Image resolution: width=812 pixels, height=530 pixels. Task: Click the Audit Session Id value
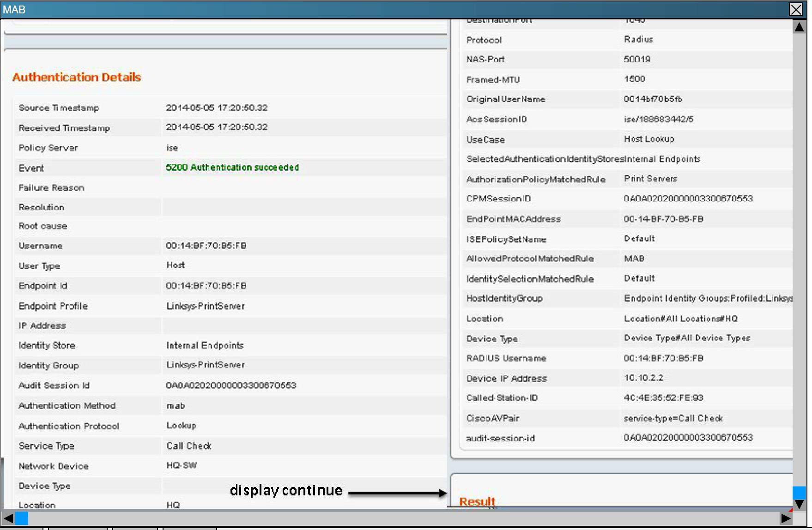(231, 385)
